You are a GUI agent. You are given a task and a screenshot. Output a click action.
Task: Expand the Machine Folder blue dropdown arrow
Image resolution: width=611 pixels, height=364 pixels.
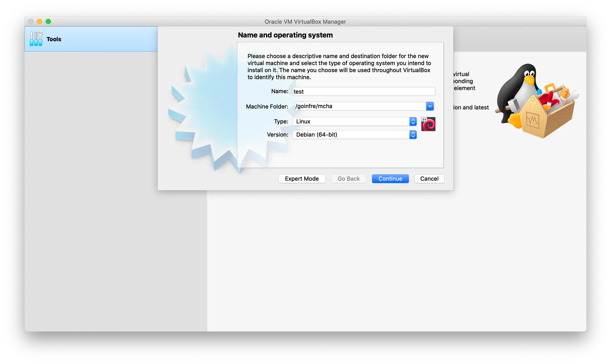pyautogui.click(x=430, y=106)
